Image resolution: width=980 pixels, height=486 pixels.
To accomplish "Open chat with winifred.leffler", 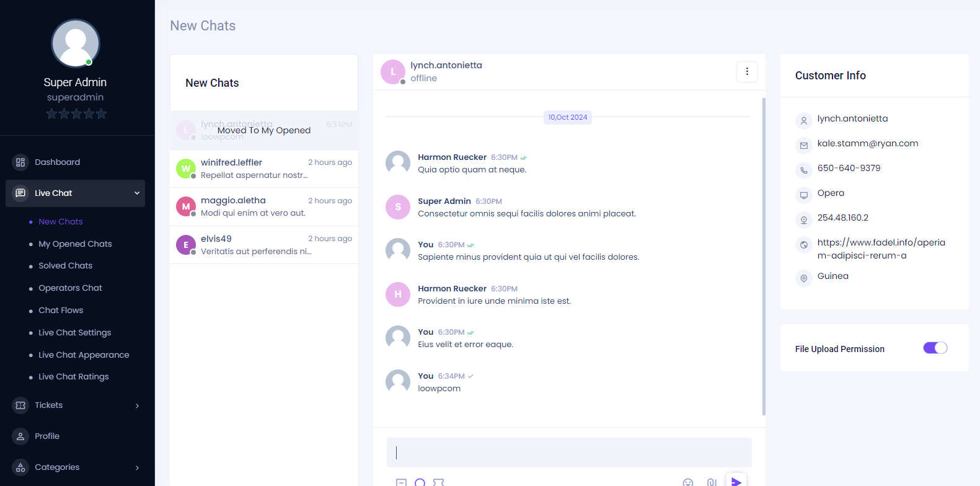I will point(264,169).
